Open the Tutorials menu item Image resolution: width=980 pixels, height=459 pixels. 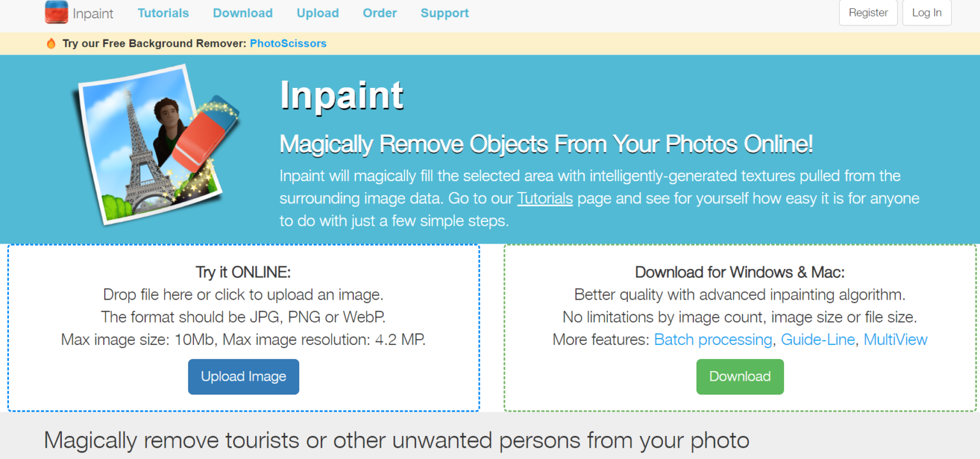point(163,13)
